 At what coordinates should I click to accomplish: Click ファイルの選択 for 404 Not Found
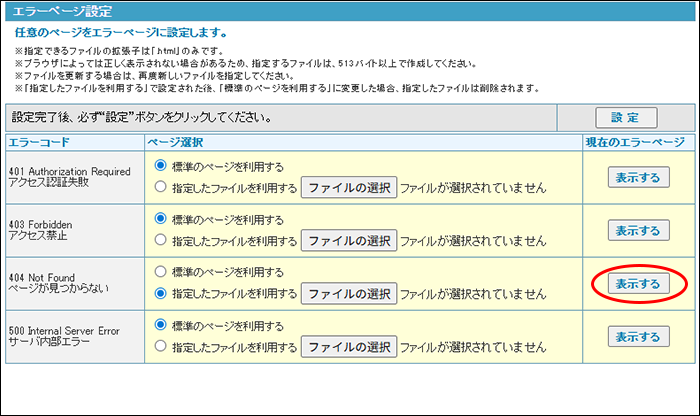[349, 294]
